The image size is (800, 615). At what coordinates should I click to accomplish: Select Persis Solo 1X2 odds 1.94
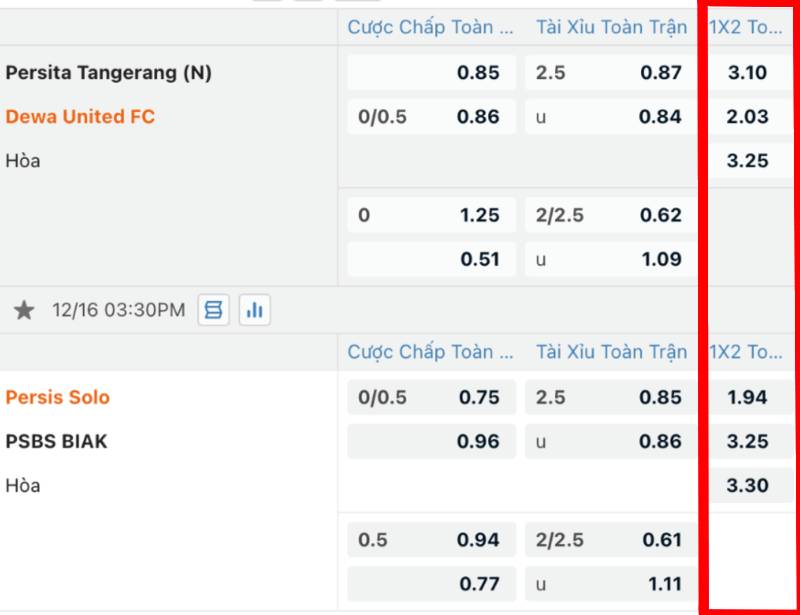[748, 397]
